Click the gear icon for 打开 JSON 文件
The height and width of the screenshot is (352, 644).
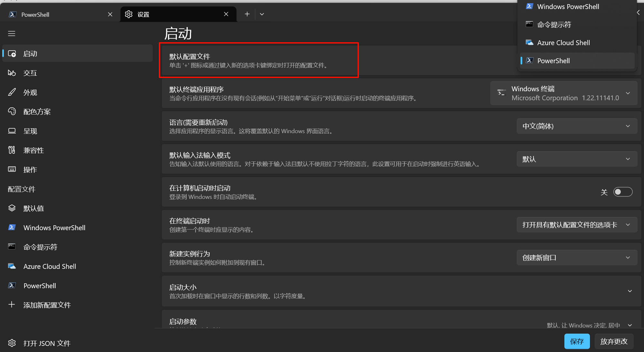point(12,343)
